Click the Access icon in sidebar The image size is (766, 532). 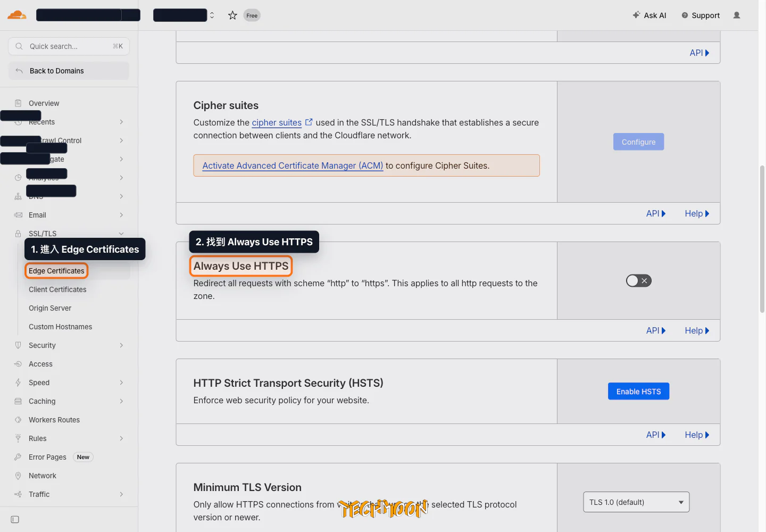pos(18,364)
